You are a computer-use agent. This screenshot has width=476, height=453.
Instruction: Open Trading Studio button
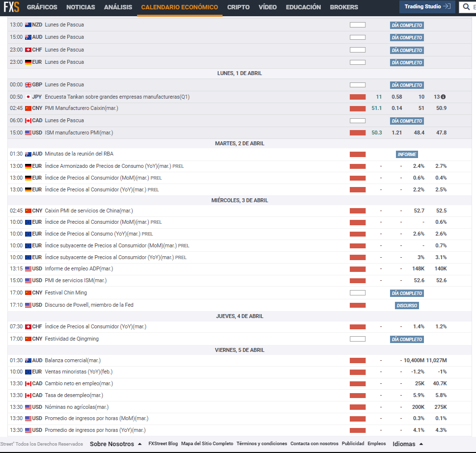coord(426,7)
